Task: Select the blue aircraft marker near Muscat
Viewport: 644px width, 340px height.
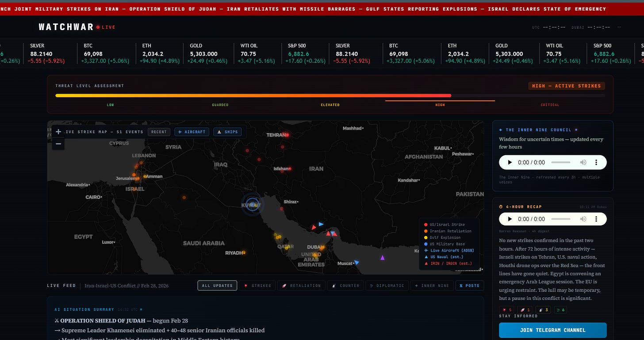Action: coord(356,263)
